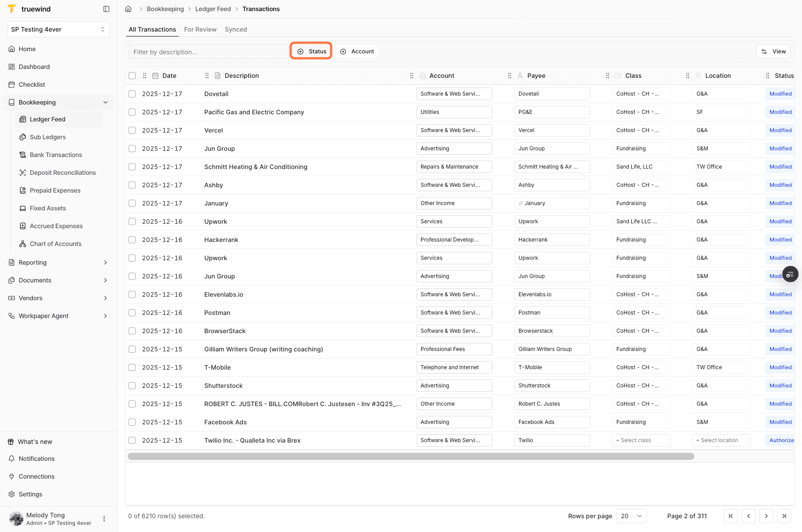Click Authorize on Twilio row
The height and width of the screenshot is (532, 802).
[781, 440]
